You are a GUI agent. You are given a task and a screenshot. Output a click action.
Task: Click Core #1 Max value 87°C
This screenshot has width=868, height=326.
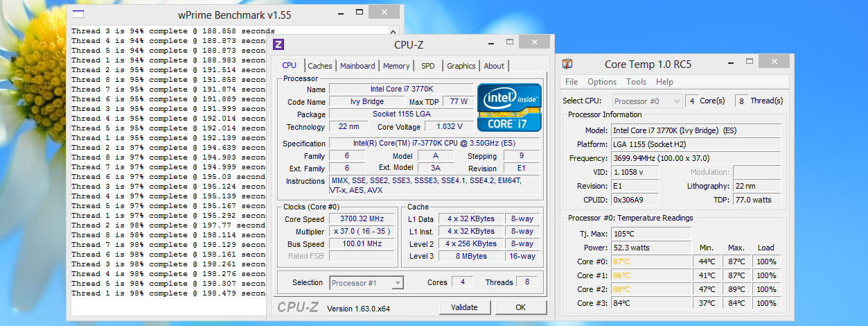736,275
